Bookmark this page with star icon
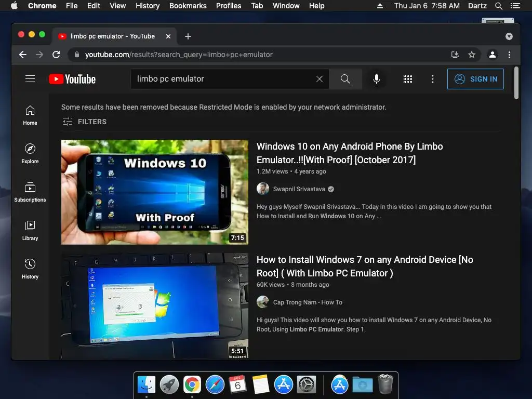 point(472,55)
